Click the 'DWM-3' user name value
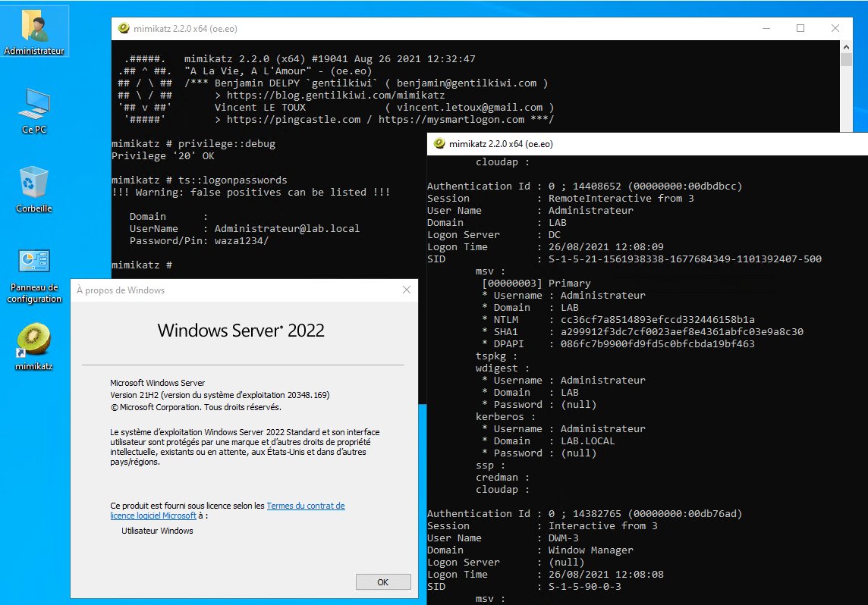The height and width of the screenshot is (605, 868). click(x=564, y=538)
